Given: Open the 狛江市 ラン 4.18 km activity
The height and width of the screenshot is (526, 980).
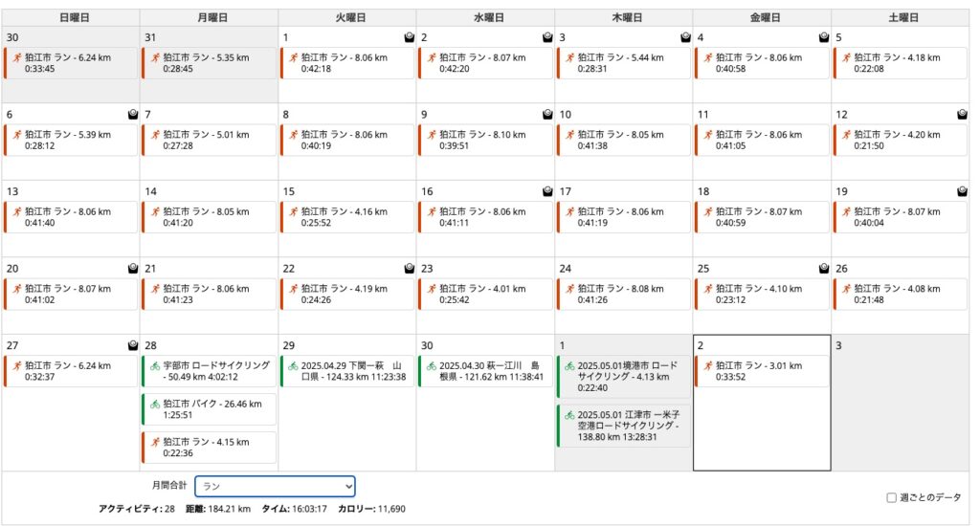Looking at the screenshot, I should pos(900,63).
